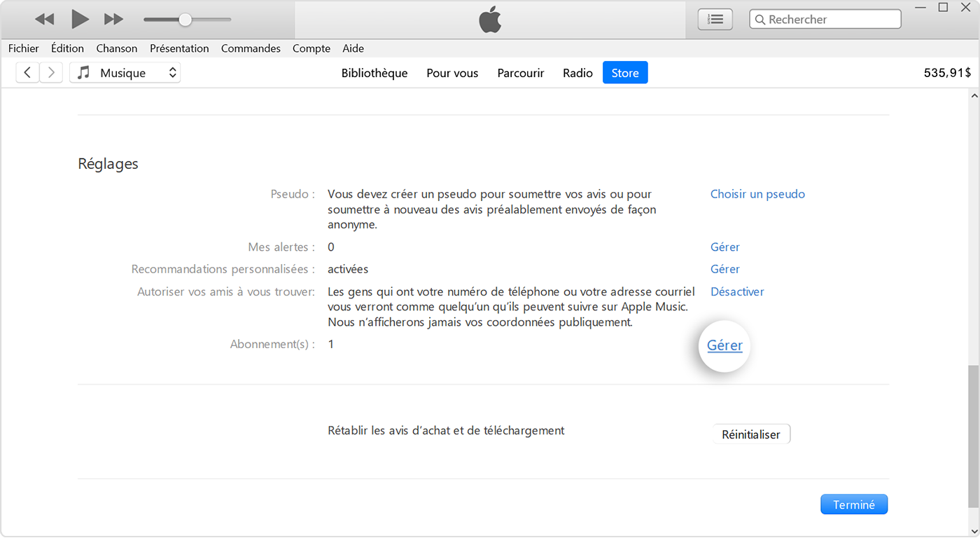980x538 pixels.
Task: Click Choisir un pseudo
Action: pyautogui.click(x=757, y=194)
